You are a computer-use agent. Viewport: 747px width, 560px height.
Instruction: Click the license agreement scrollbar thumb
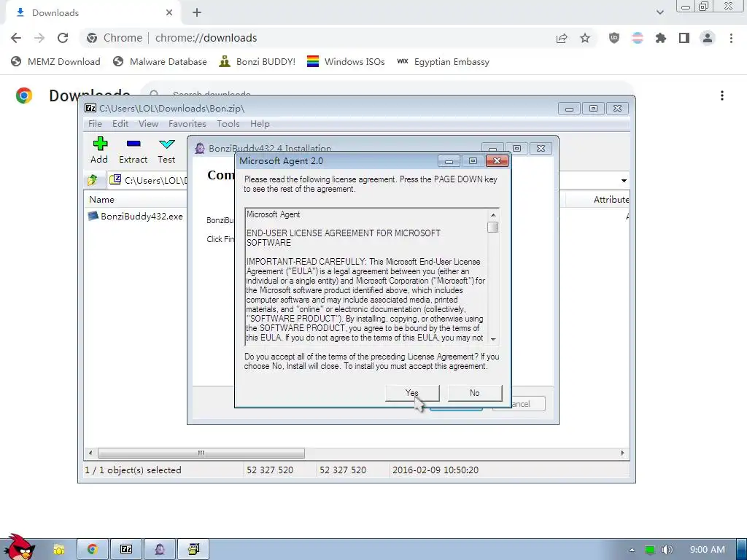pyautogui.click(x=493, y=227)
